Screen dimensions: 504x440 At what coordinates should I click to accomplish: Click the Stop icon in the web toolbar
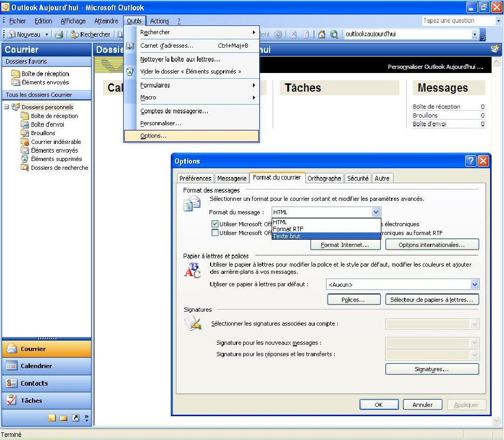click(294, 34)
